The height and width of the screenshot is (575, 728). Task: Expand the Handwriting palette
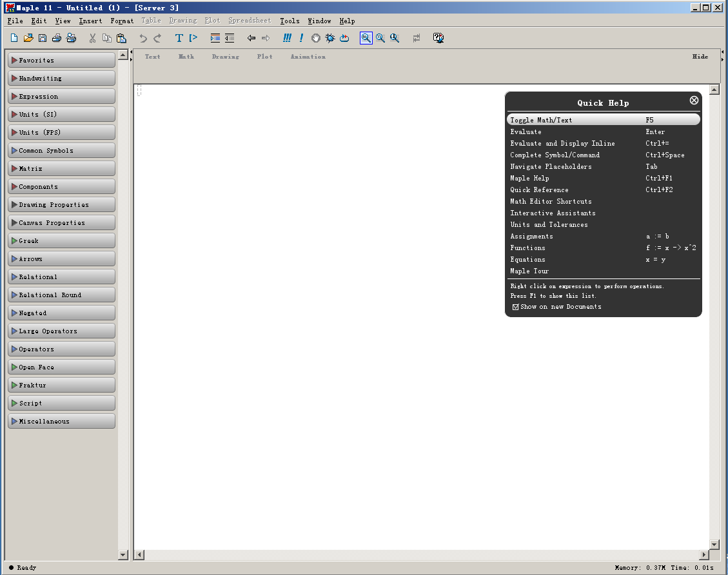[61, 79]
